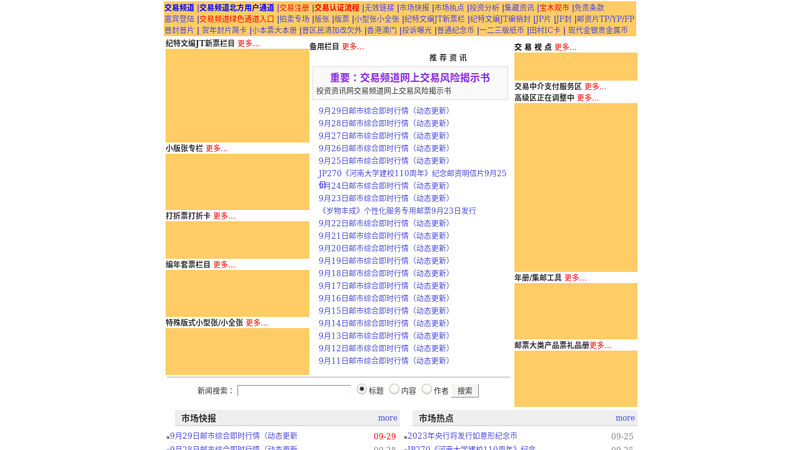
Task: Open 田村IC卡 nav link
Action: click(544, 30)
